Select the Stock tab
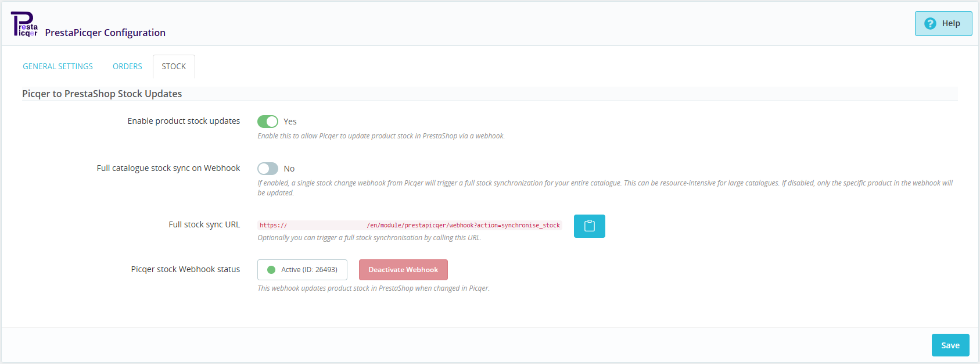The image size is (980, 364). click(x=174, y=66)
